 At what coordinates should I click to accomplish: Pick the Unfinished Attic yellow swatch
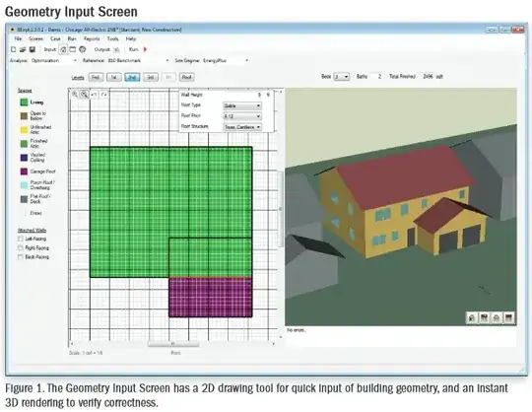pyautogui.click(x=24, y=130)
